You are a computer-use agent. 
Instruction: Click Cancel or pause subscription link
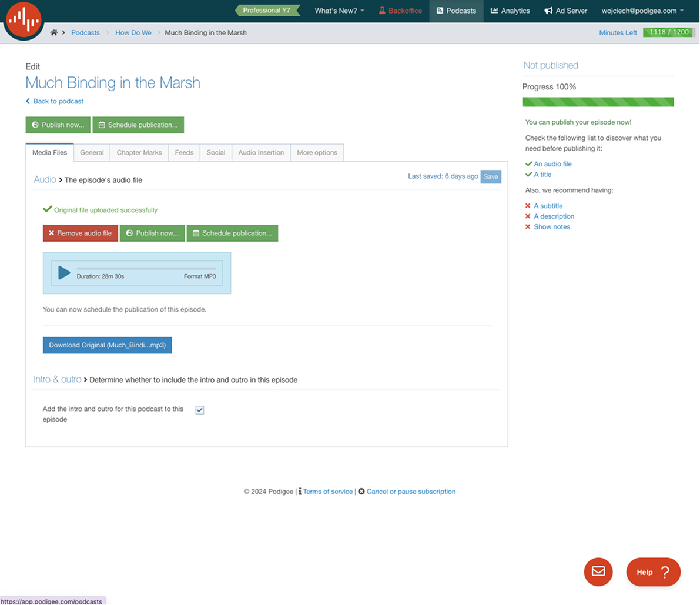coord(411,491)
